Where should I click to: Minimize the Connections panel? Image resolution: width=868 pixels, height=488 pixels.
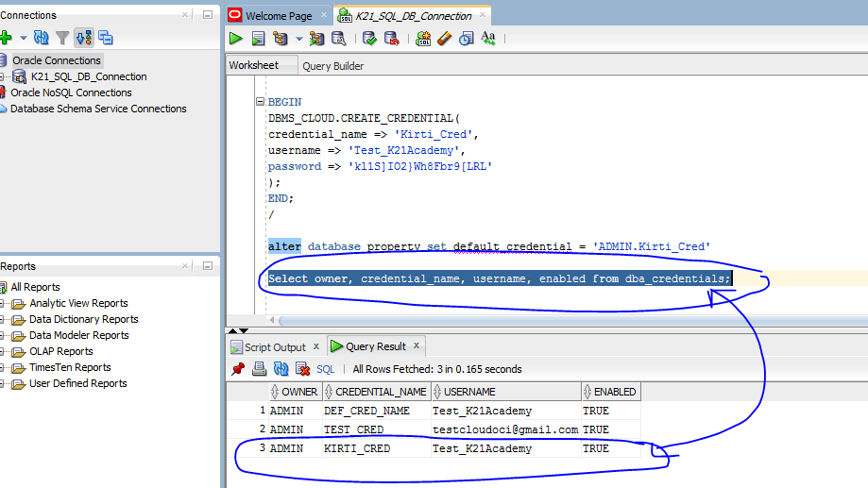point(208,15)
